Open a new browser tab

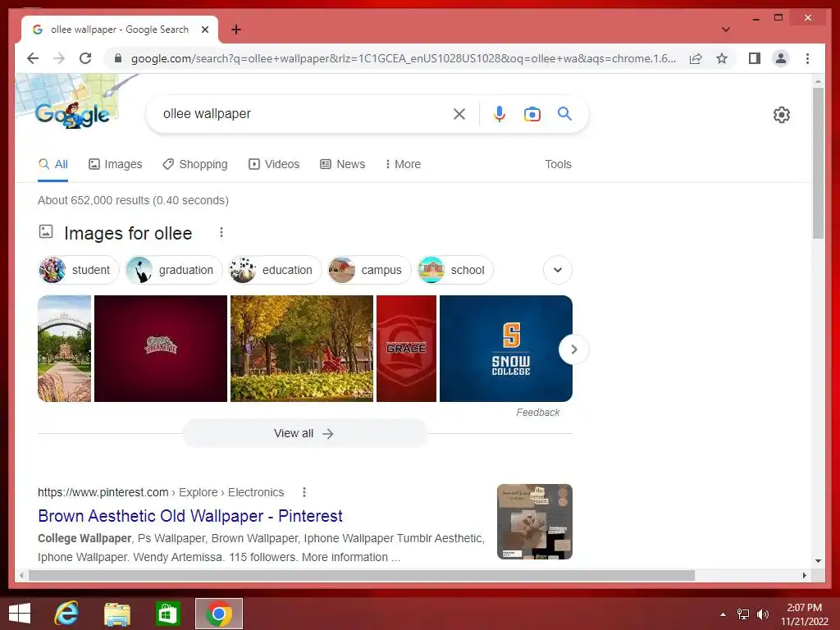[235, 30]
